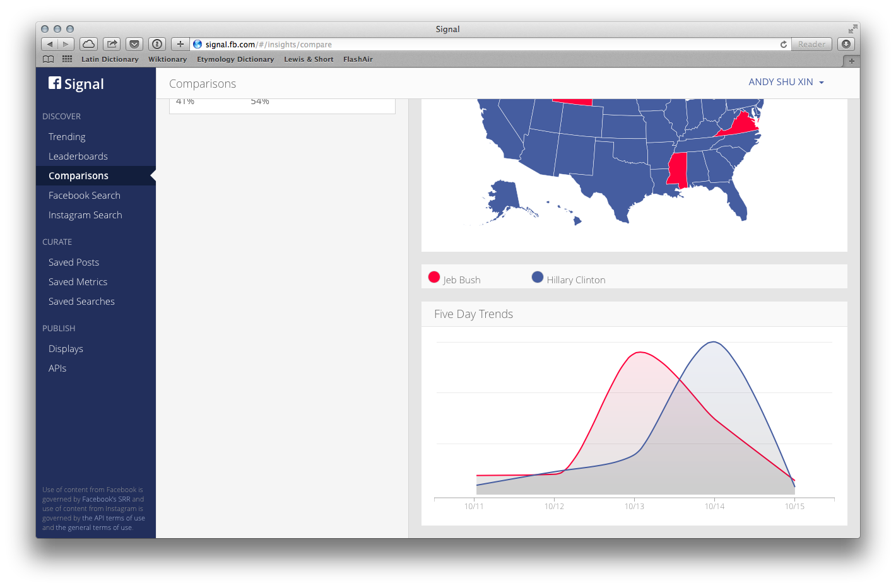
Task: Focus the address bar URL field
Action: 490,44
